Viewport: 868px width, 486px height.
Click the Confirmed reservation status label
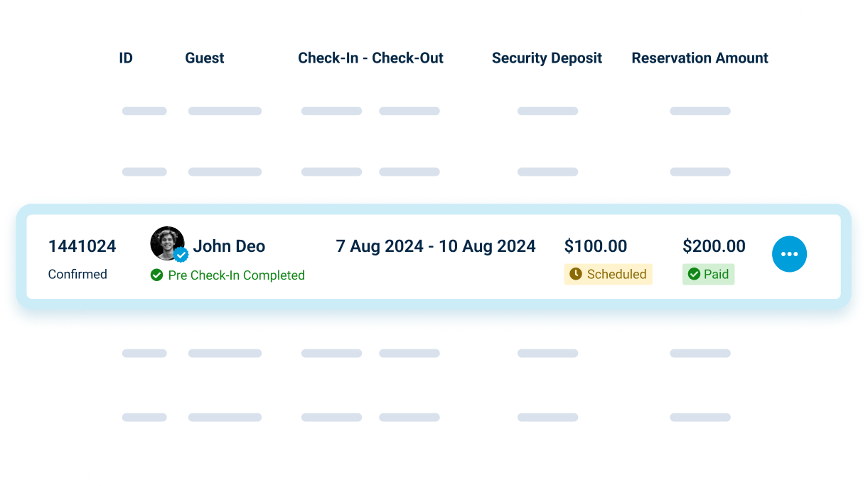tap(77, 274)
